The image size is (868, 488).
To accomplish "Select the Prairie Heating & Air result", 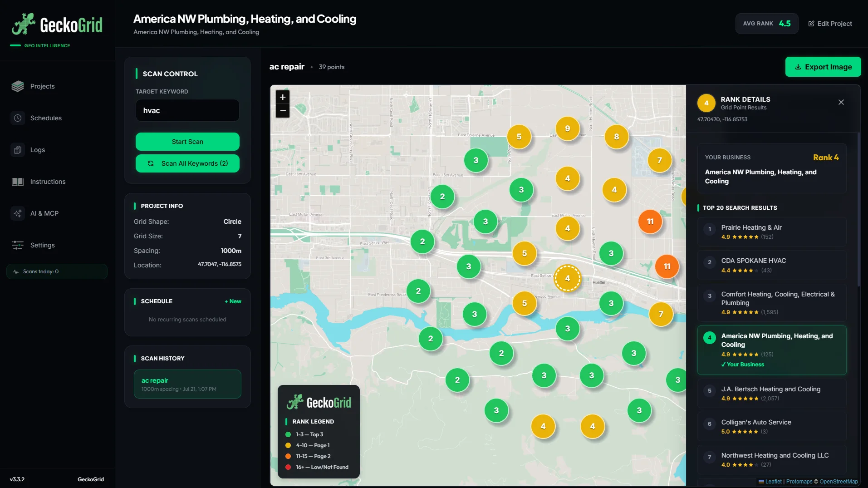I will pyautogui.click(x=772, y=232).
